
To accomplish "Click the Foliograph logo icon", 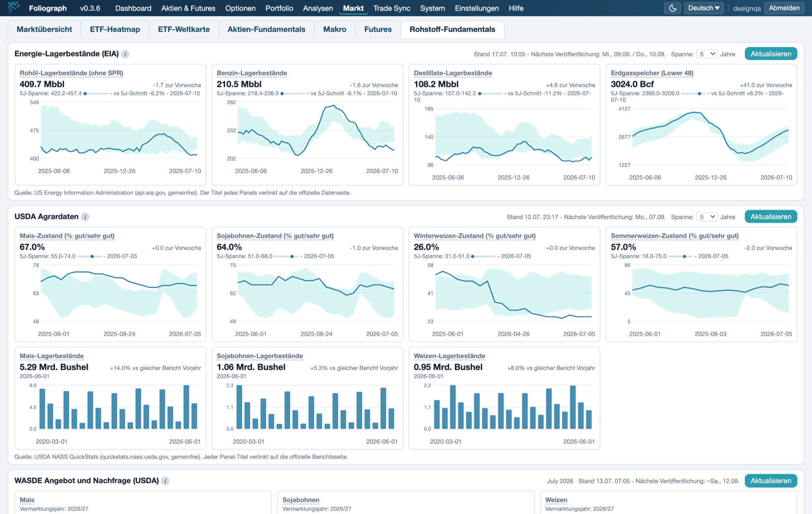I will coord(14,8).
